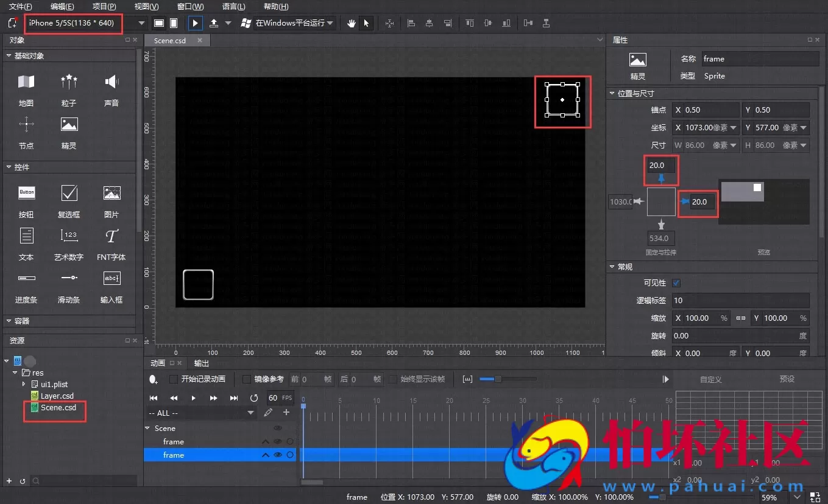Enable the 开始记录动画 recording checkbox
828x504 pixels.
174,379
